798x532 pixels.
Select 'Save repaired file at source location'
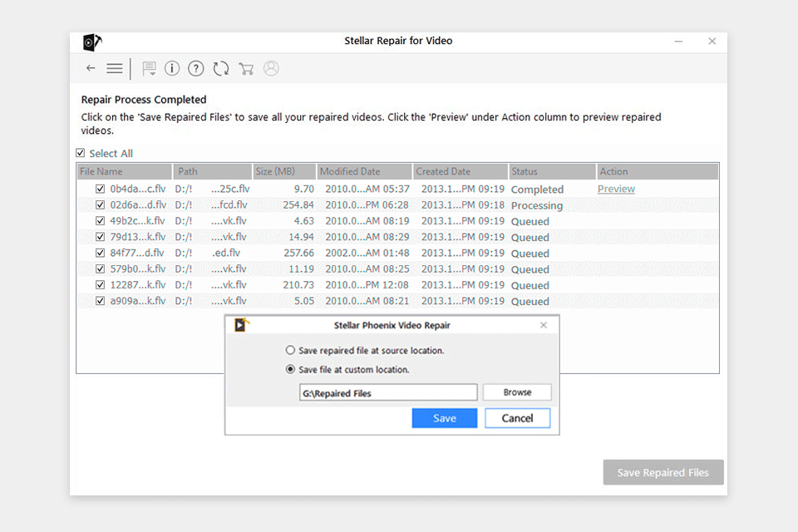tap(290, 350)
